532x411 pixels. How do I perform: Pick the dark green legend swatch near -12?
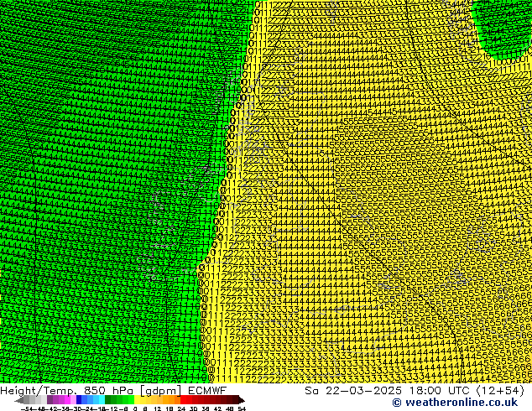pos(108,399)
